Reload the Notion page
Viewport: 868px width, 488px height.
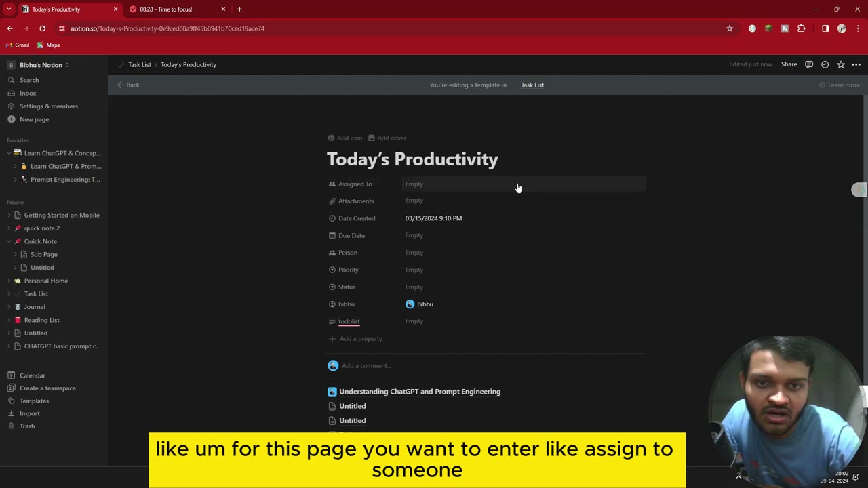tap(42, 28)
